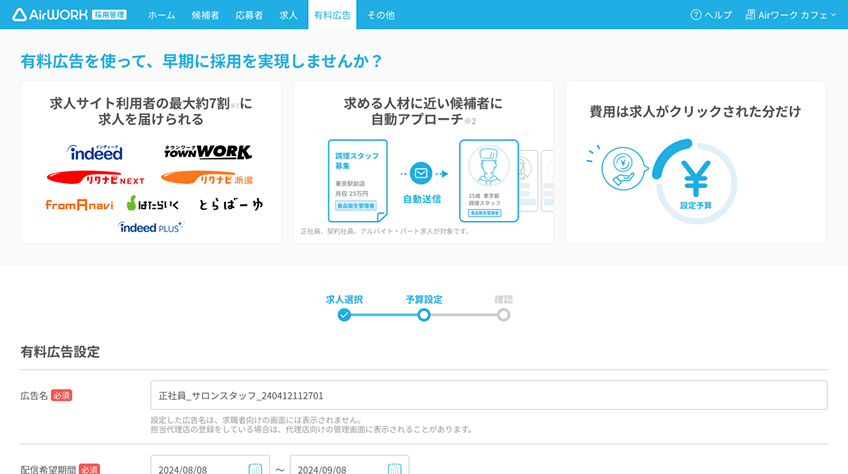Click the coin-in-hand speech bubble icon

coord(624,169)
